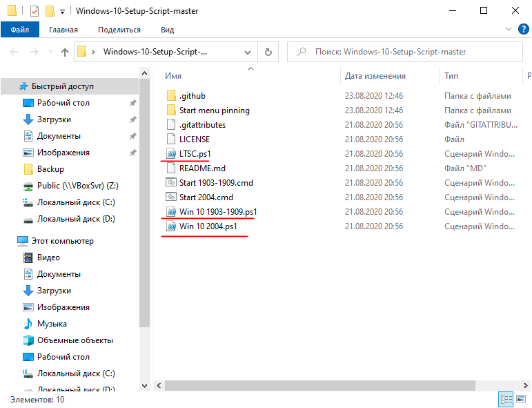Click date 23.08.2020 12:46 for .github
Image resolution: width=532 pixels, height=408 pixels.
click(x=374, y=96)
